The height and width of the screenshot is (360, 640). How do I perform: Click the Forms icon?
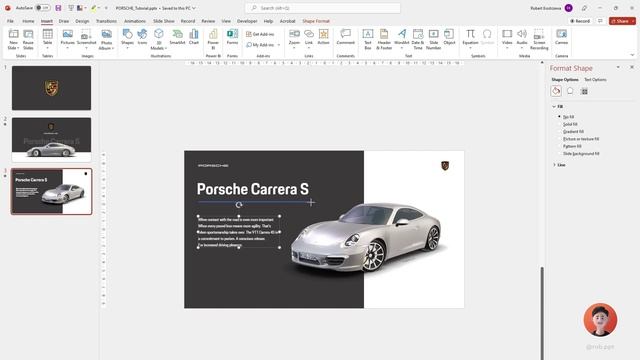click(232, 34)
